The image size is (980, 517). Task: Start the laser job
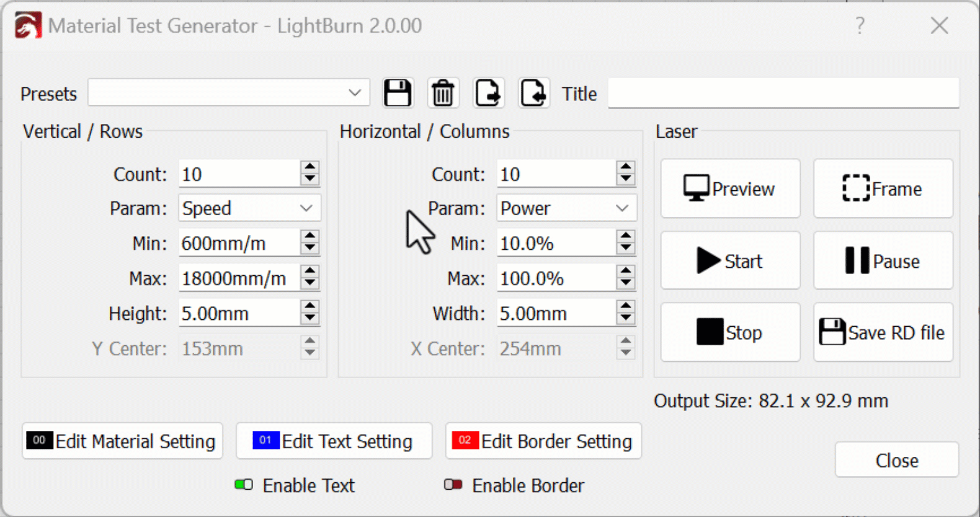(x=730, y=261)
